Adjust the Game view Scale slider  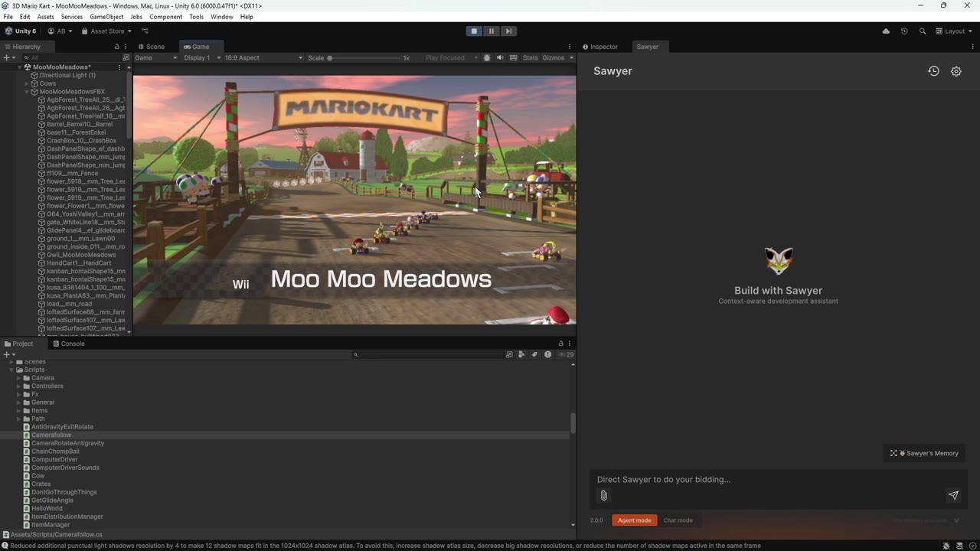pos(363,58)
